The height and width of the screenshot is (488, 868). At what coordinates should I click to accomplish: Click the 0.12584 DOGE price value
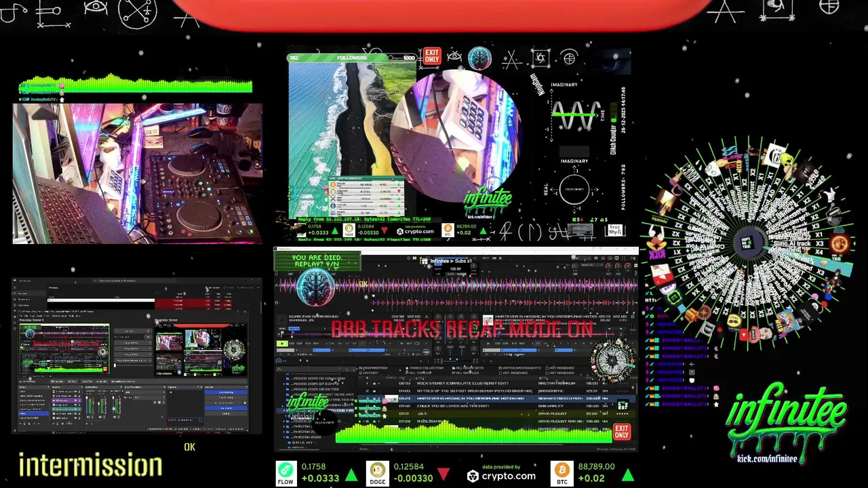point(409,466)
